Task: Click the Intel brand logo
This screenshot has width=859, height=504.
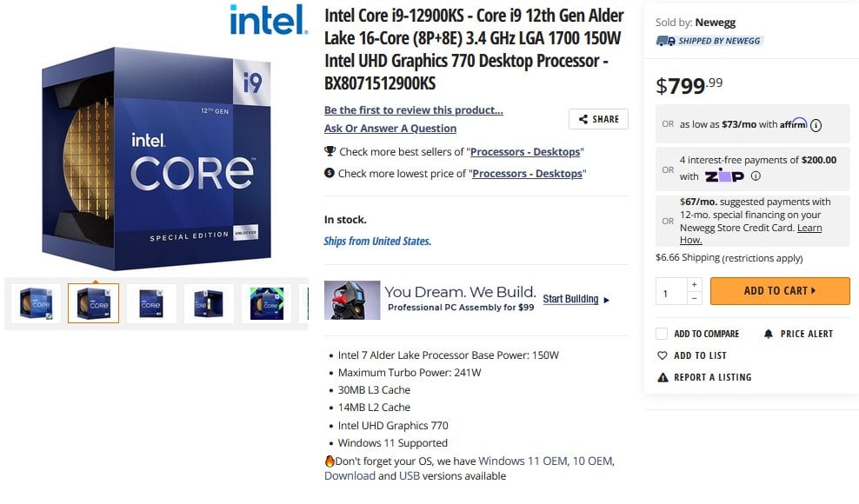Action: pos(269,20)
